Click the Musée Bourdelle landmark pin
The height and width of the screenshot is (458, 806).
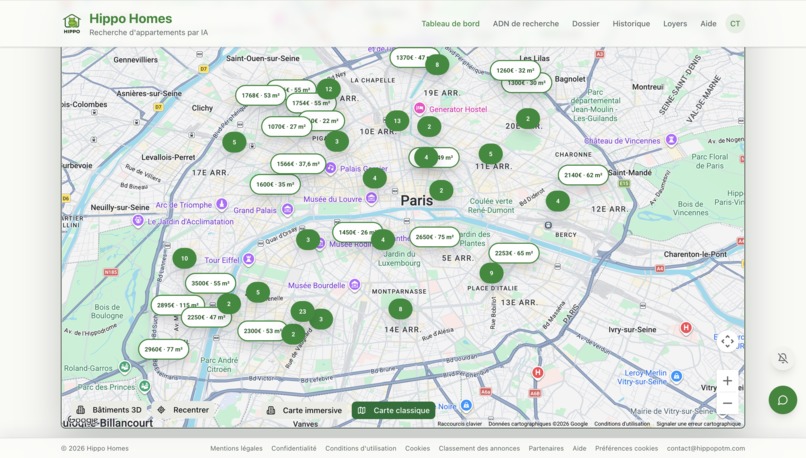[x=354, y=285]
